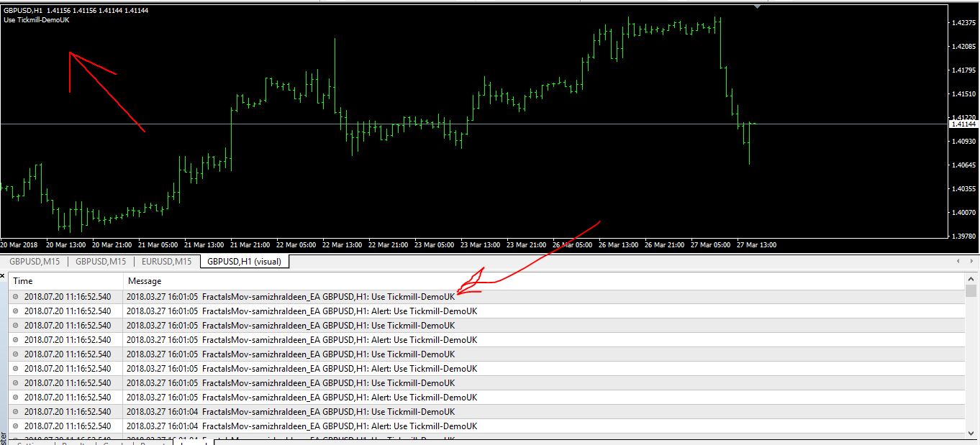Close the Strategy Tester panel
Screen dimensions: 980x445
point(3,275)
